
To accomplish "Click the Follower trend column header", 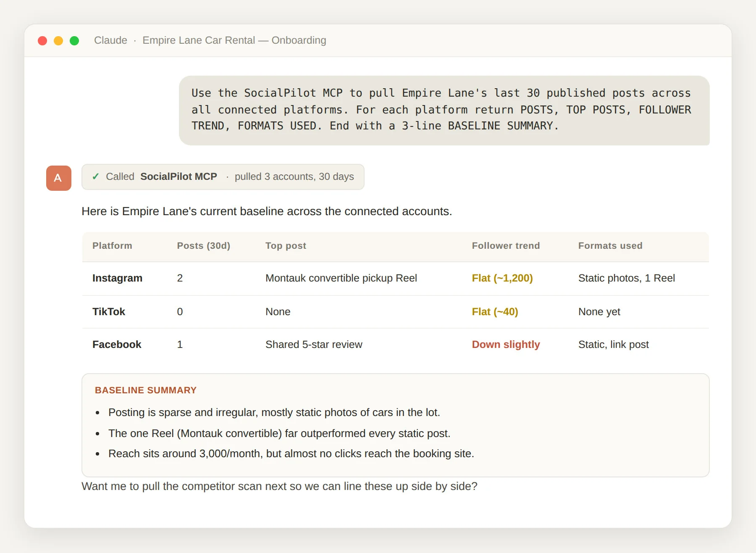I will [x=506, y=246].
